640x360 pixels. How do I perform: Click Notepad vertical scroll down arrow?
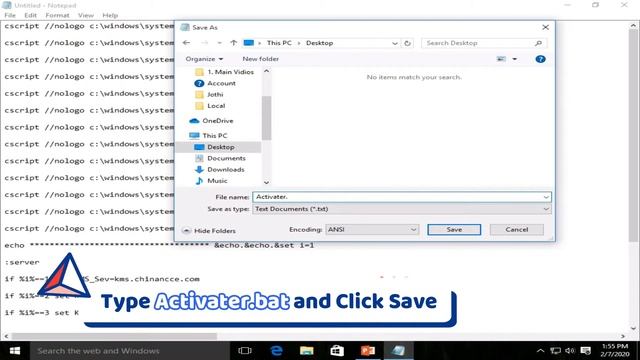pos(633,328)
